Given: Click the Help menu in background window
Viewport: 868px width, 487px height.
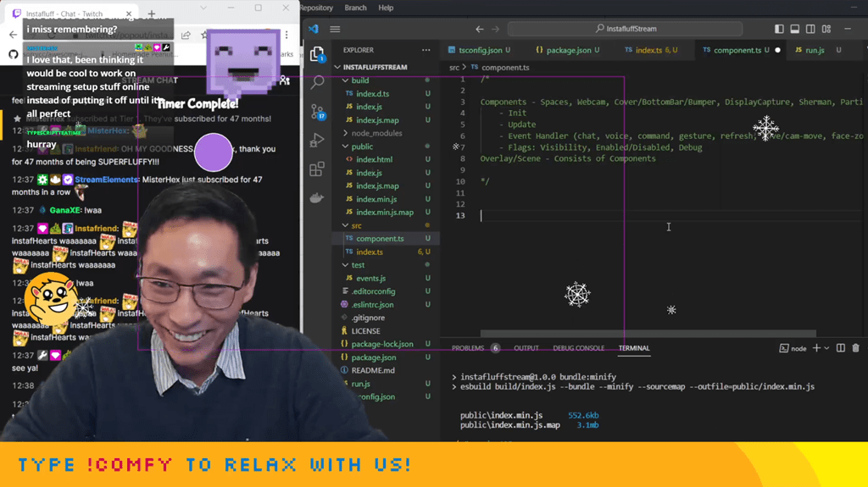Looking at the screenshot, I should 386,8.
